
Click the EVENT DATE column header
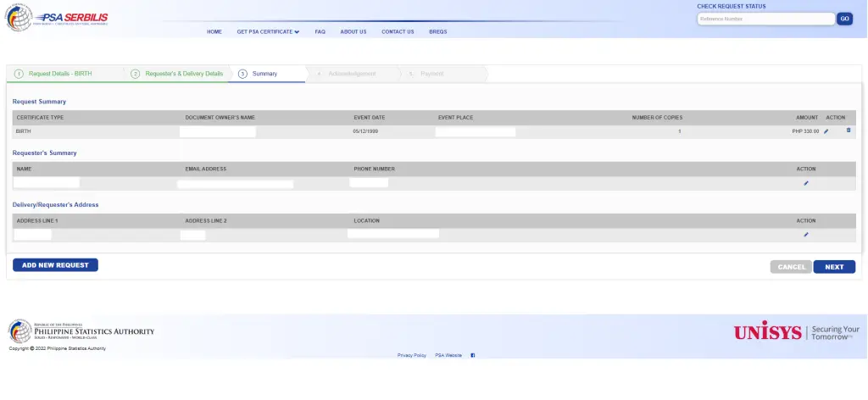370,117
